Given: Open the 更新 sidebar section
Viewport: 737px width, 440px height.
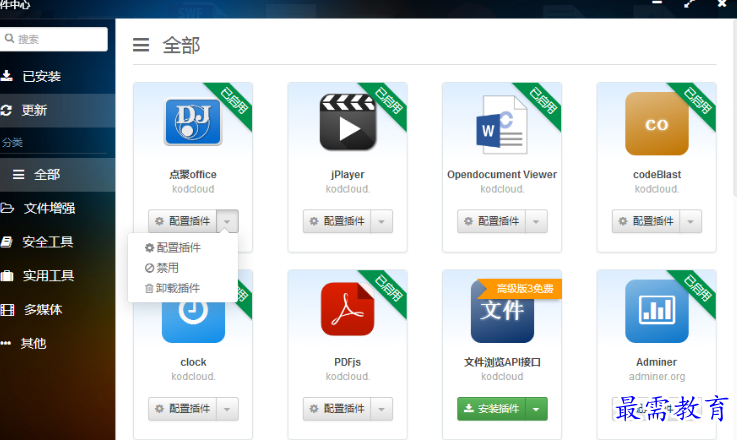Looking at the screenshot, I should [57, 110].
